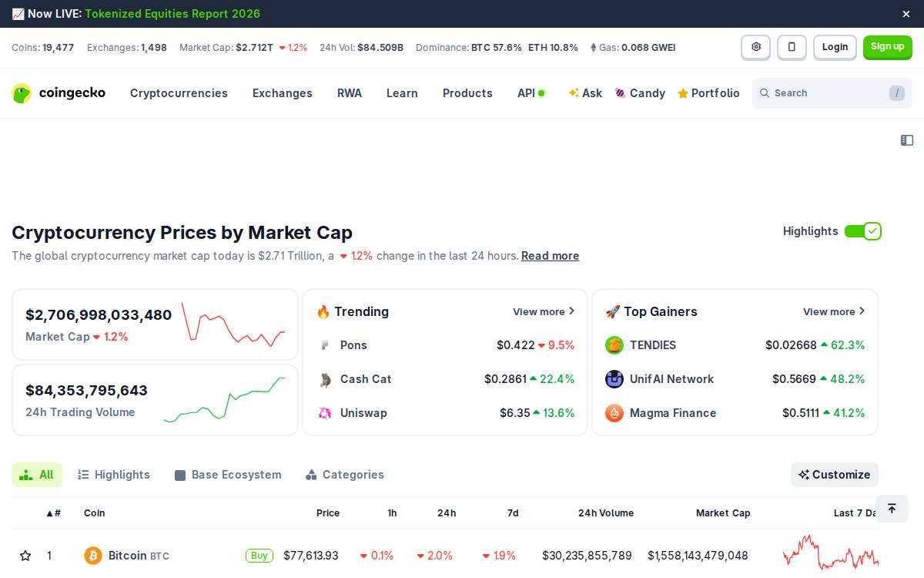
Task: Open the Learn menu
Action: [402, 93]
